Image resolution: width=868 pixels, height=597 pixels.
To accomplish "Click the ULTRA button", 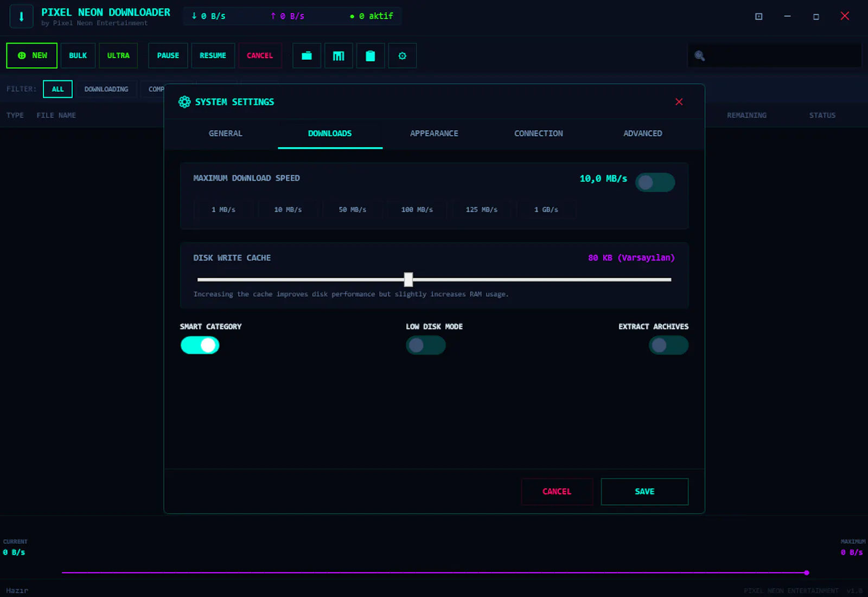I will coord(118,56).
